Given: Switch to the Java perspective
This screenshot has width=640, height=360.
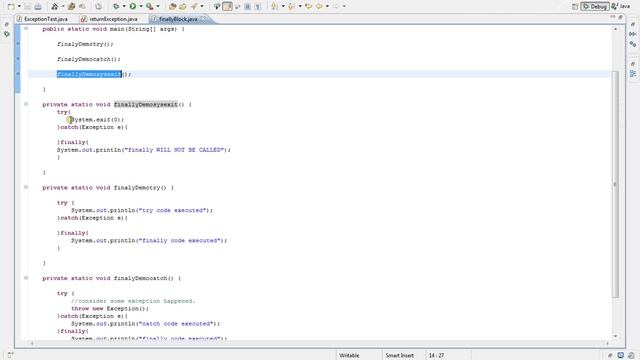Looking at the screenshot, I should click(x=621, y=7).
